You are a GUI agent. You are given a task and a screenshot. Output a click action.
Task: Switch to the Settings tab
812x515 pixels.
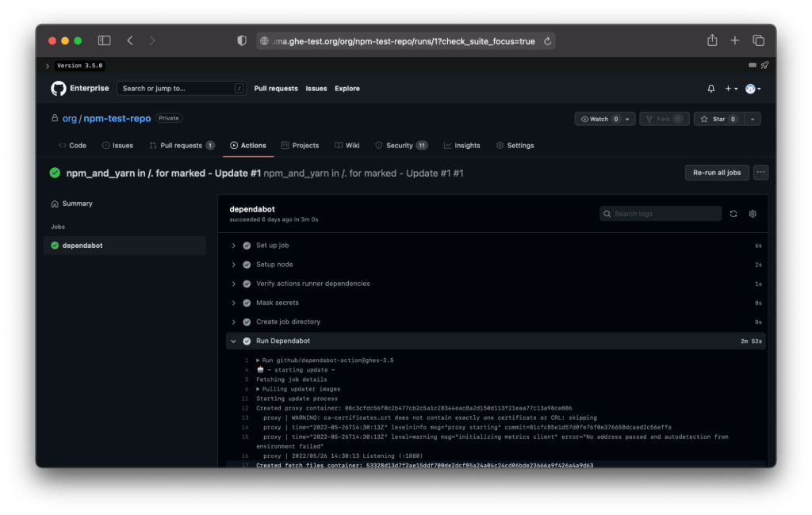[515, 146]
